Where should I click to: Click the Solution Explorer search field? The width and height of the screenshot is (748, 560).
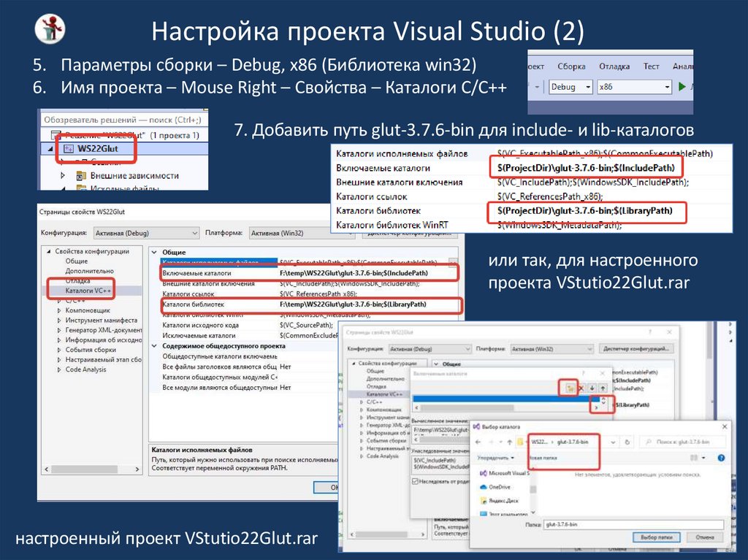(123, 120)
